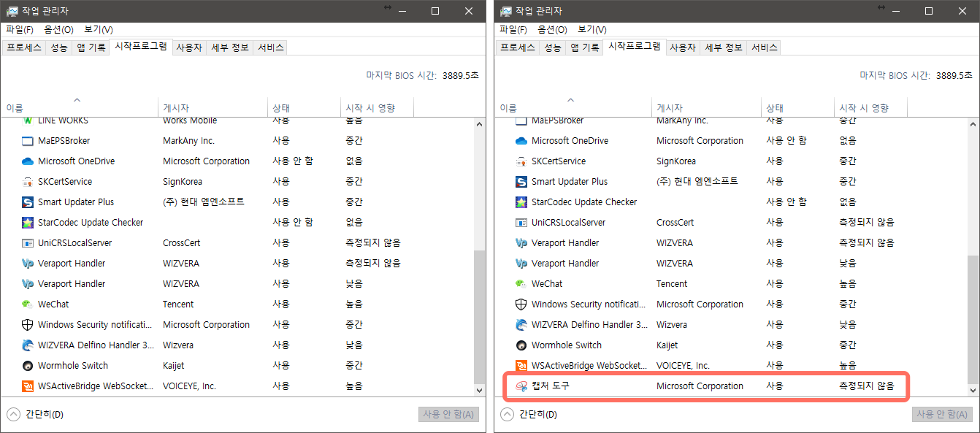Switch to 사용자 tab in right window
The height and width of the screenshot is (433, 980).
point(683,47)
